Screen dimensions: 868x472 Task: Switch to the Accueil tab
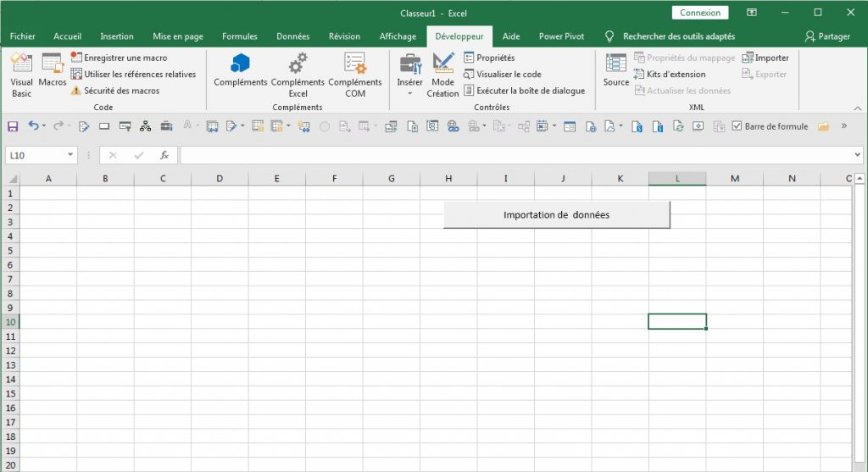[68, 36]
